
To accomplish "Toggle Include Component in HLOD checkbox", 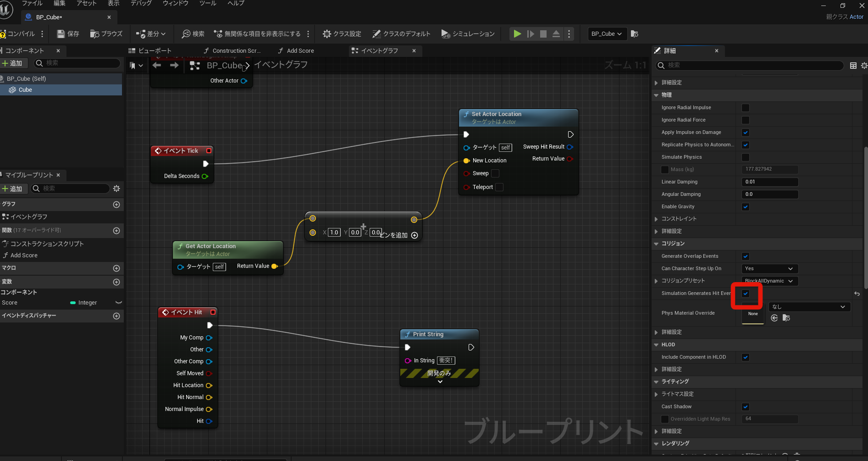I will coord(746,357).
